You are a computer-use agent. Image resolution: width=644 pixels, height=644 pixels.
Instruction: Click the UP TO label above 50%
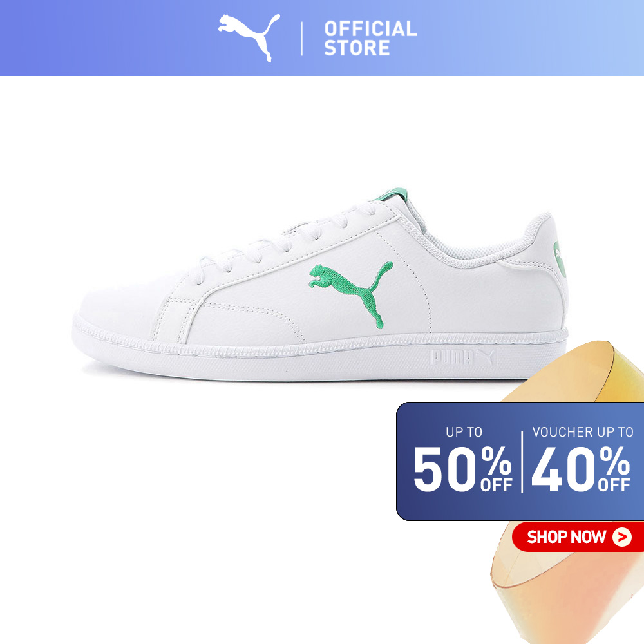(x=464, y=432)
